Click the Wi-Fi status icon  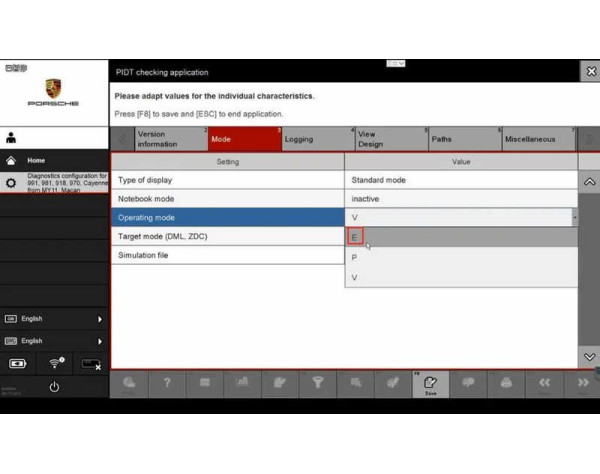tap(55, 363)
